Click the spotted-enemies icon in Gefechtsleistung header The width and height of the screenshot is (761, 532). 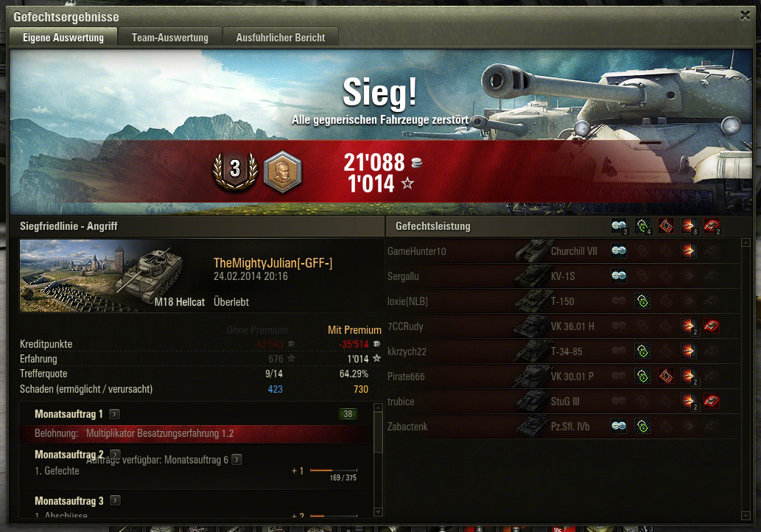click(x=619, y=226)
